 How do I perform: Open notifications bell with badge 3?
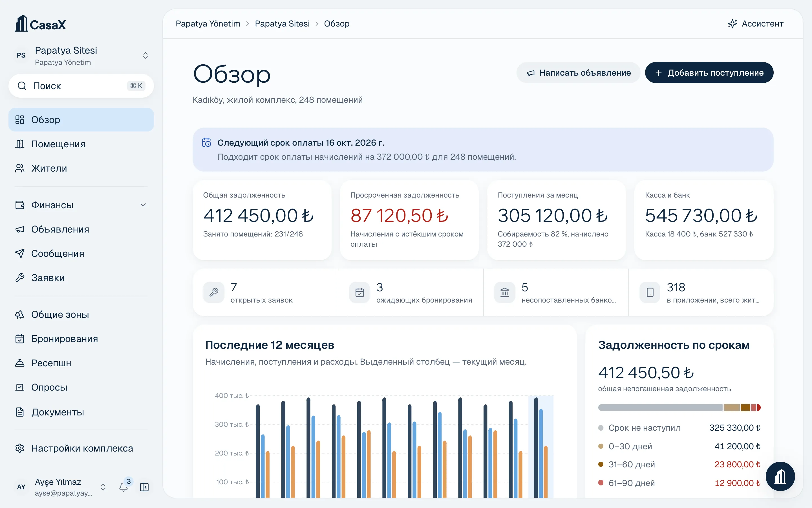click(123, 487)
